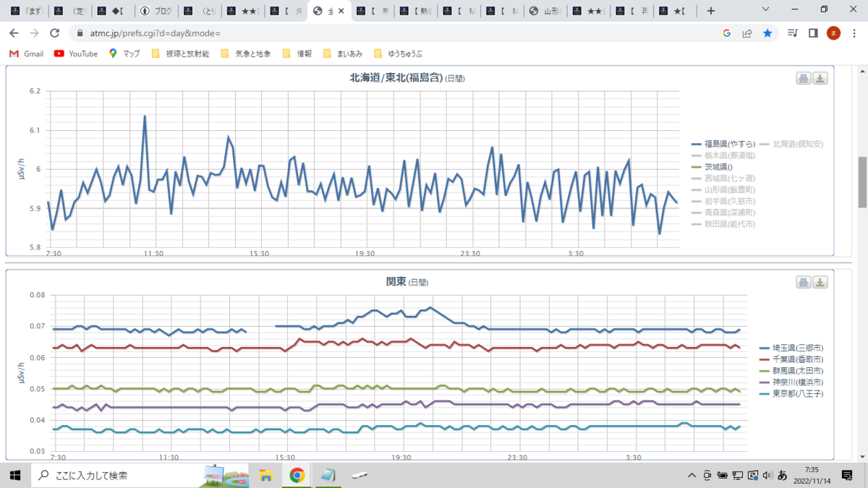Open a new browser tab
The width and height of the screenshot is (868, 488).
pos(711,11)
